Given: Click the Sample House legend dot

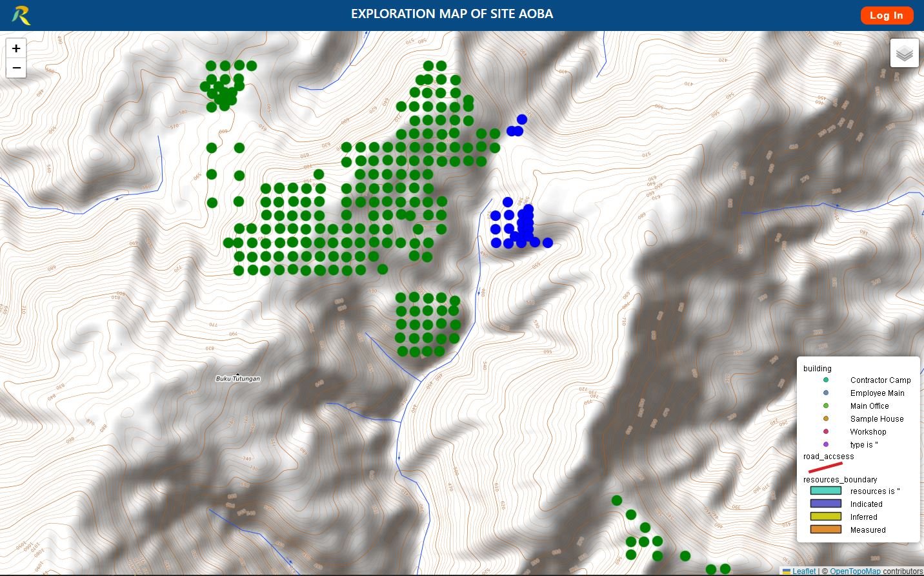Looking at the screenshot, I should (825, 418).
